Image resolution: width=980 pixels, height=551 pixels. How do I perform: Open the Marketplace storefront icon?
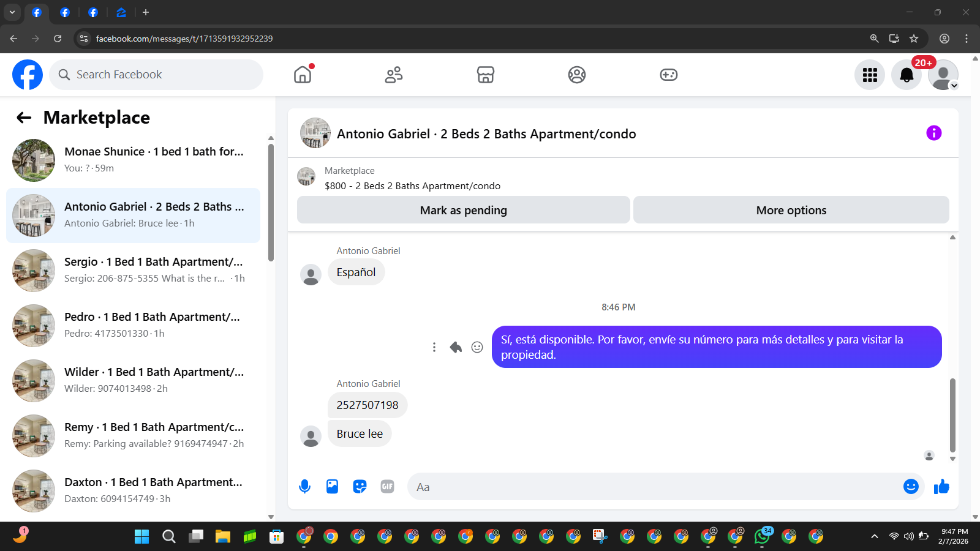486,75
